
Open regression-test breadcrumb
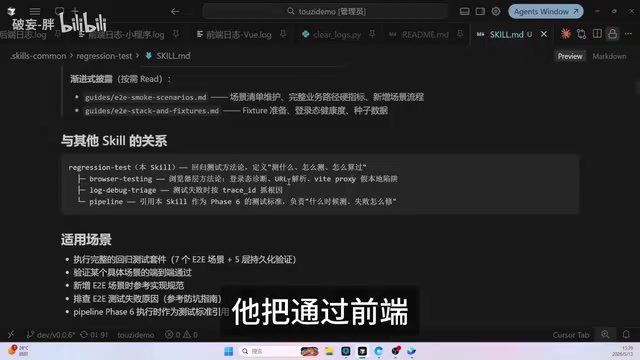tap(104, 56)
